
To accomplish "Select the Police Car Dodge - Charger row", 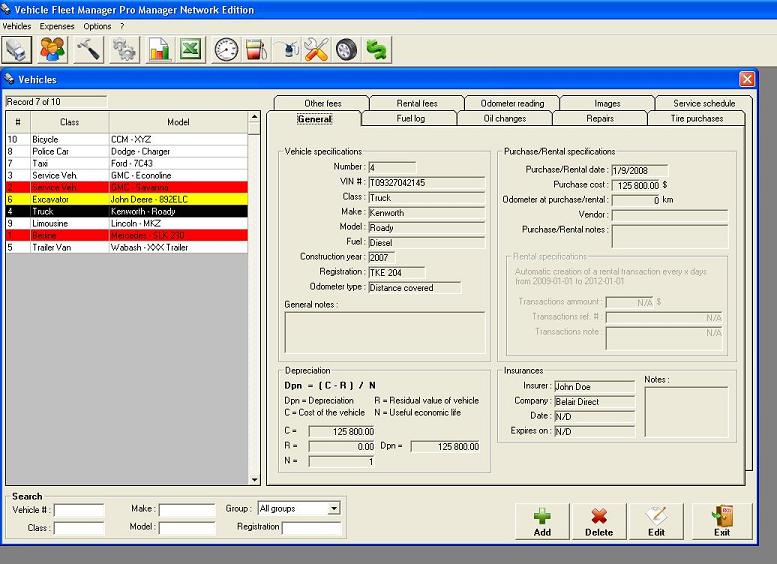I will coord(127,151).
